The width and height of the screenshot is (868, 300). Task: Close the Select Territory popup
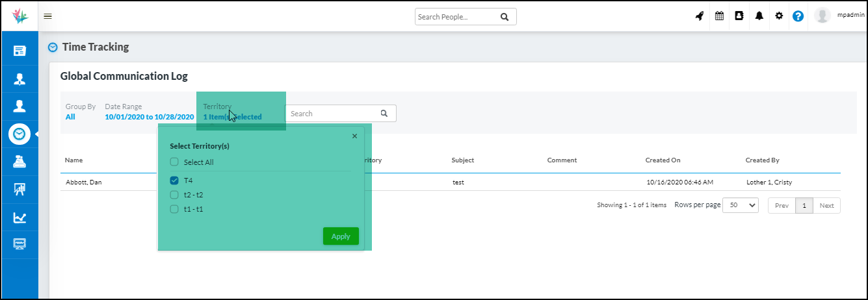point(354,136)
